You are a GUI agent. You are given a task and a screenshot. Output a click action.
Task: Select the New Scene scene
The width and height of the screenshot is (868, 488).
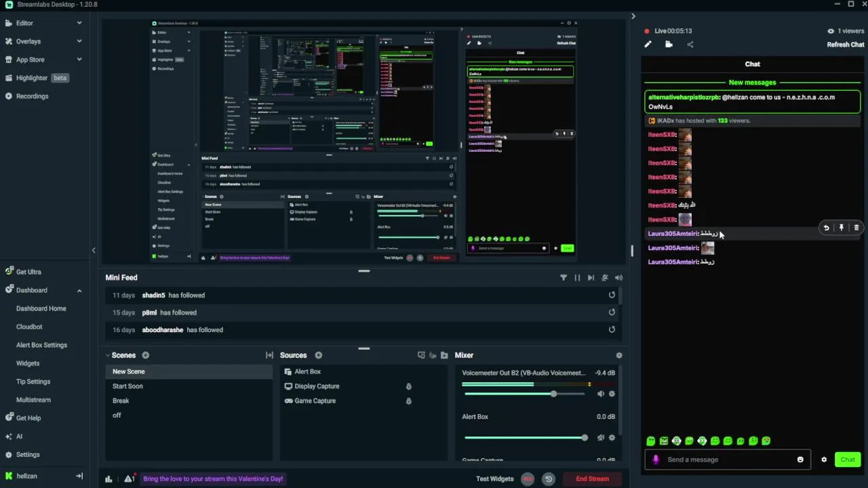coord(189,371)
